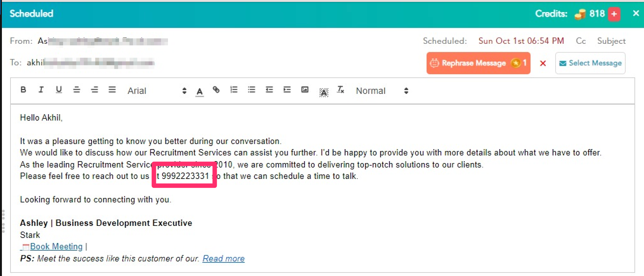Toggle italic formatting

coord(41,90)
